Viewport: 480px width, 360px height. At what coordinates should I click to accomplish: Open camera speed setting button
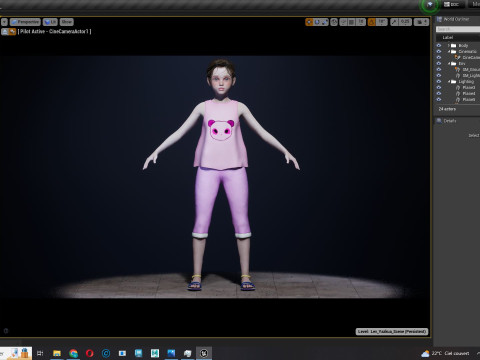(x=421, y=22)
